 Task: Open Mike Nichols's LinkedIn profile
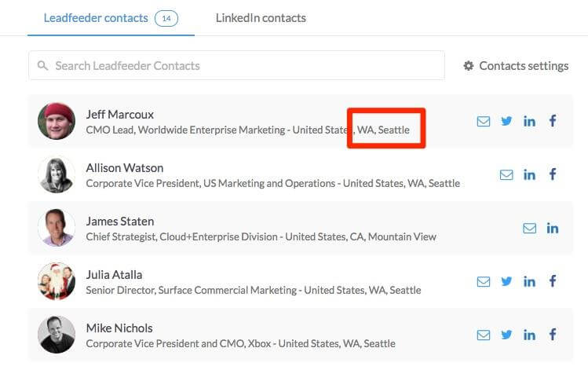click(529, 335)
